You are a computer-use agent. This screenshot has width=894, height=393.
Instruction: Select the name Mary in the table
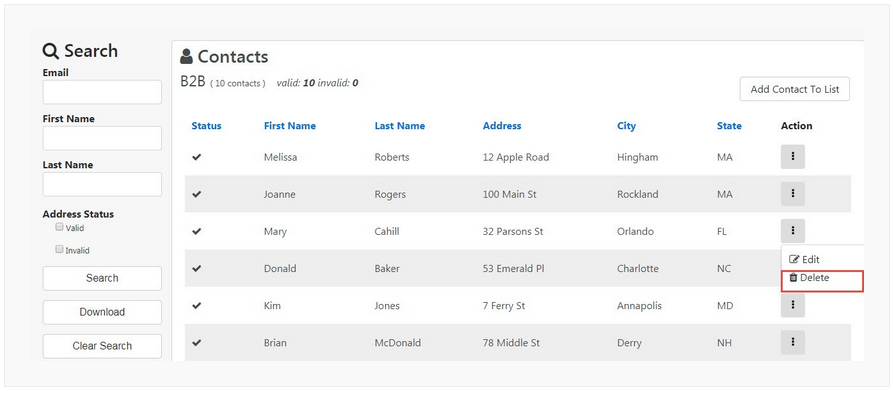pyautogui.click(x=275, y=232)
